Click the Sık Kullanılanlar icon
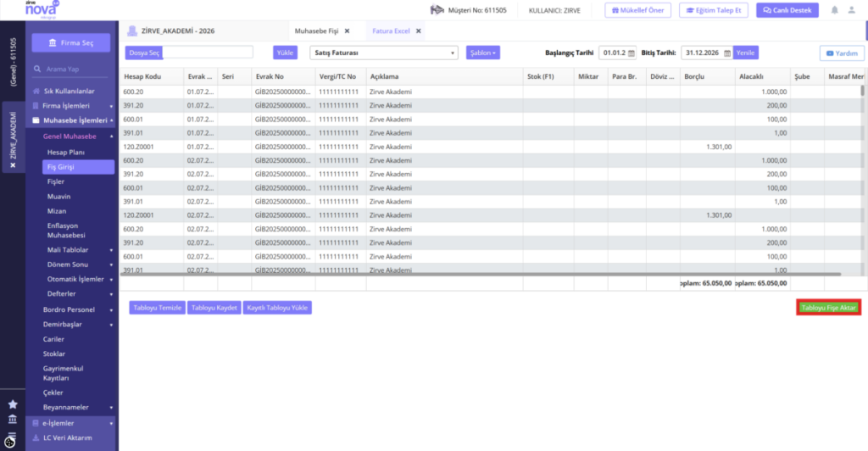This screenshot has width=868, height=451. 36,91
